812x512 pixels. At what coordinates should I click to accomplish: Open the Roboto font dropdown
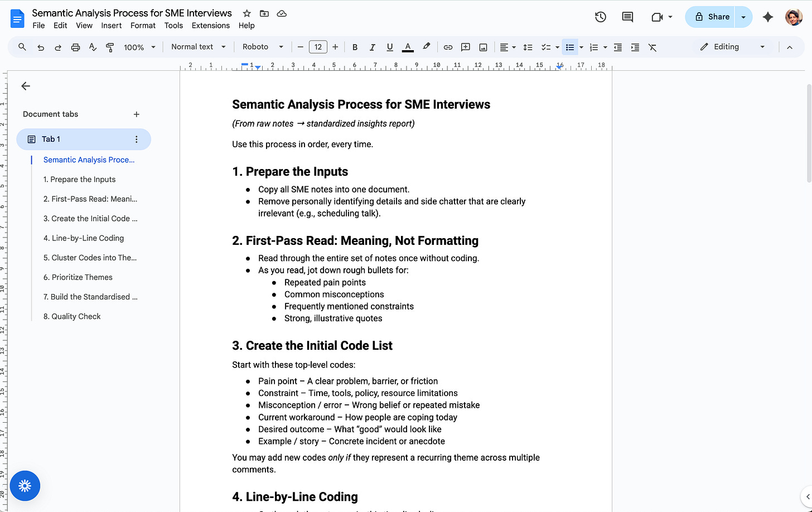coord(263,47)
